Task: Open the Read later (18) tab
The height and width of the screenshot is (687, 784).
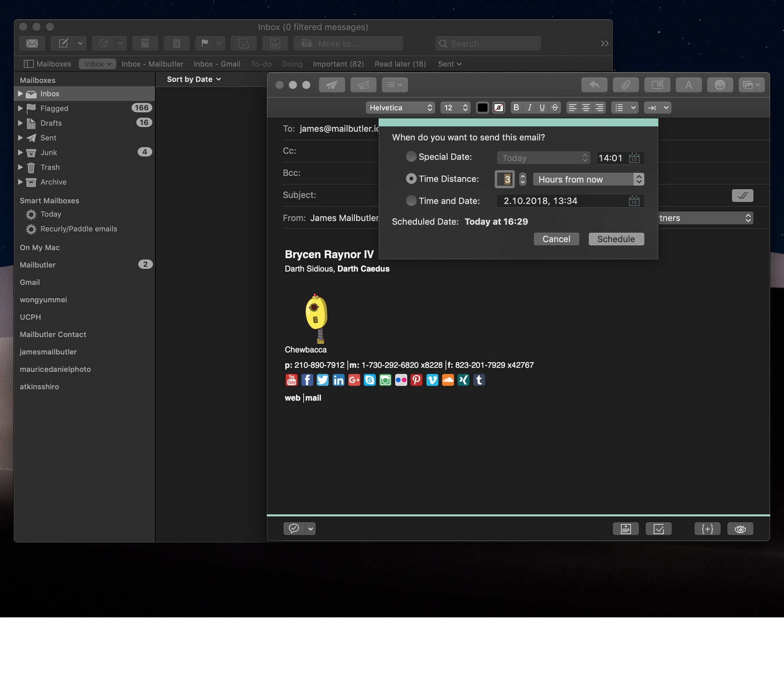Action: pos(400,64)
